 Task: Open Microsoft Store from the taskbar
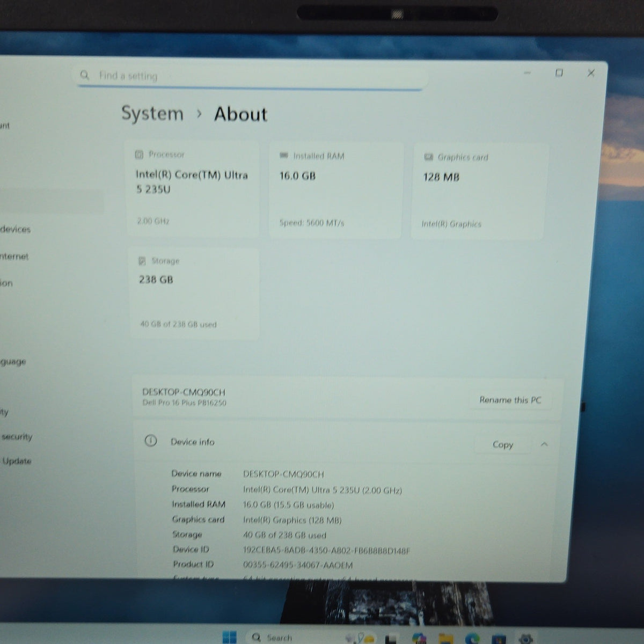[499, 639]
